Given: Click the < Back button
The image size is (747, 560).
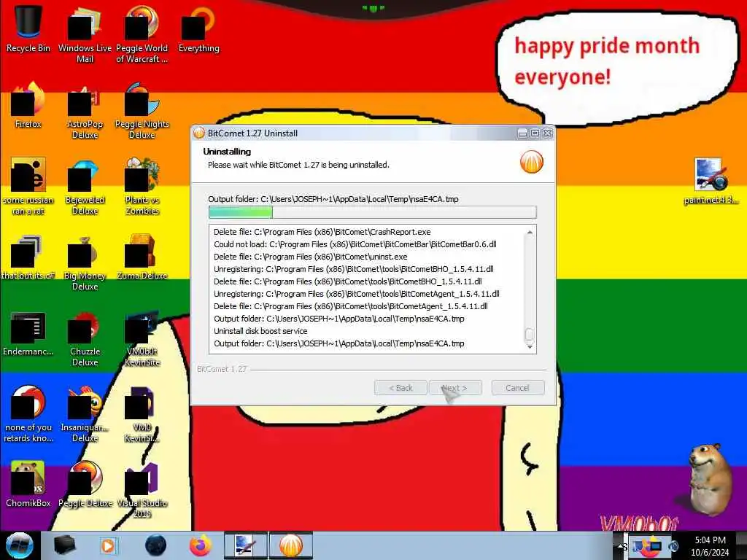Looking at the screenshot, I should pos(400,388).
